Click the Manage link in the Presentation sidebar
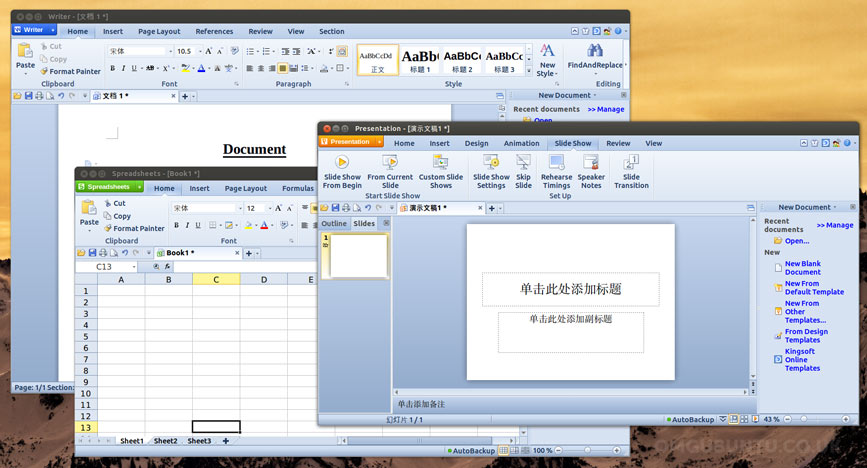The width and height of the screenshot is (867, 468). (834, 225)
